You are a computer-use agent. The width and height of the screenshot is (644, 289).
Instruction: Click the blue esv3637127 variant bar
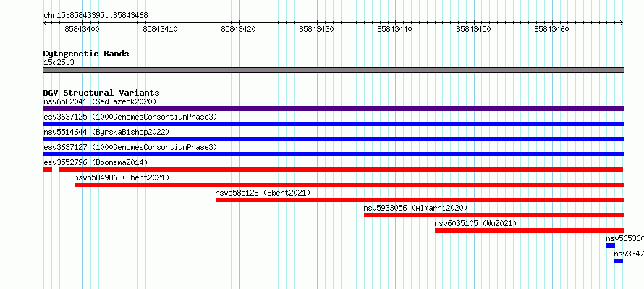[333, 154]
